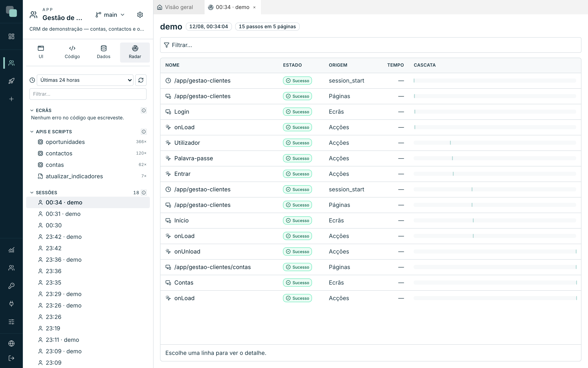The height and width of the screenshot is (368, 588).
Task: Open the Últimas 24 horas dropdown
Action: (85, 80)
